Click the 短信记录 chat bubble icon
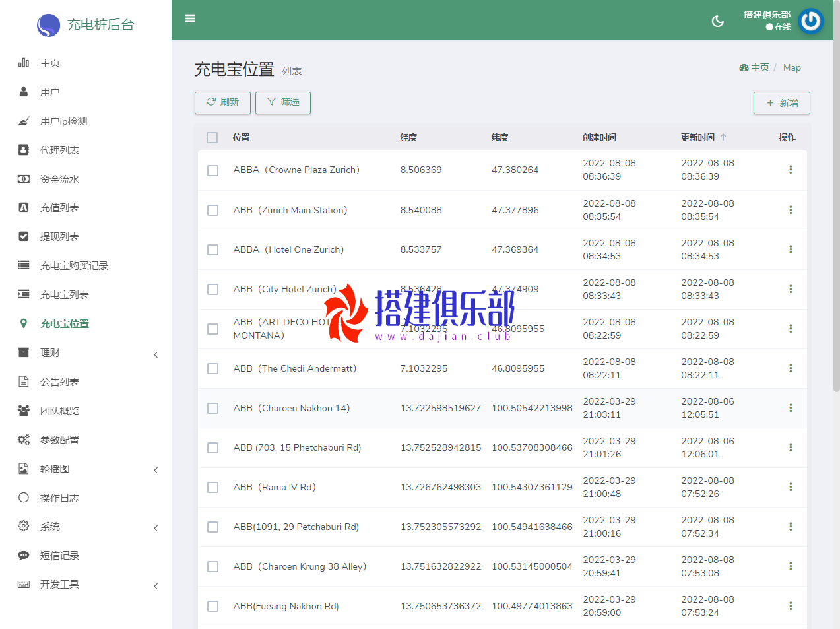840x629 pixels. [24, 556]
